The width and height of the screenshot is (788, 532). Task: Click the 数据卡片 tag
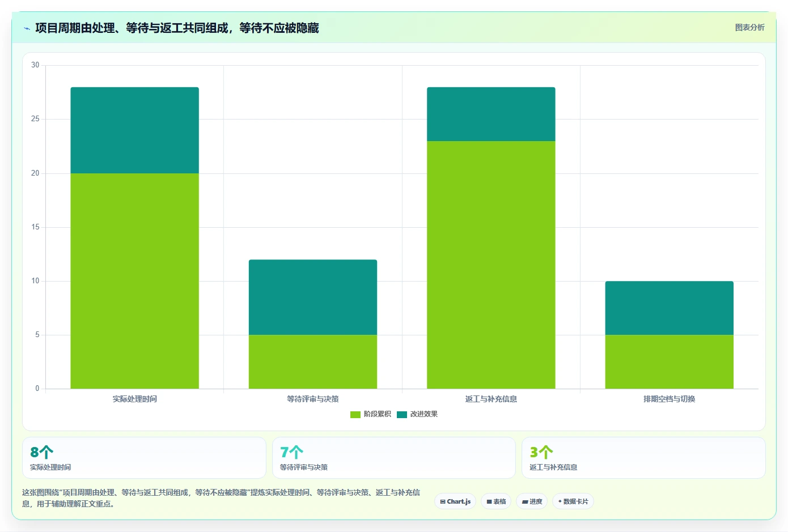click(x=573, y=501)
